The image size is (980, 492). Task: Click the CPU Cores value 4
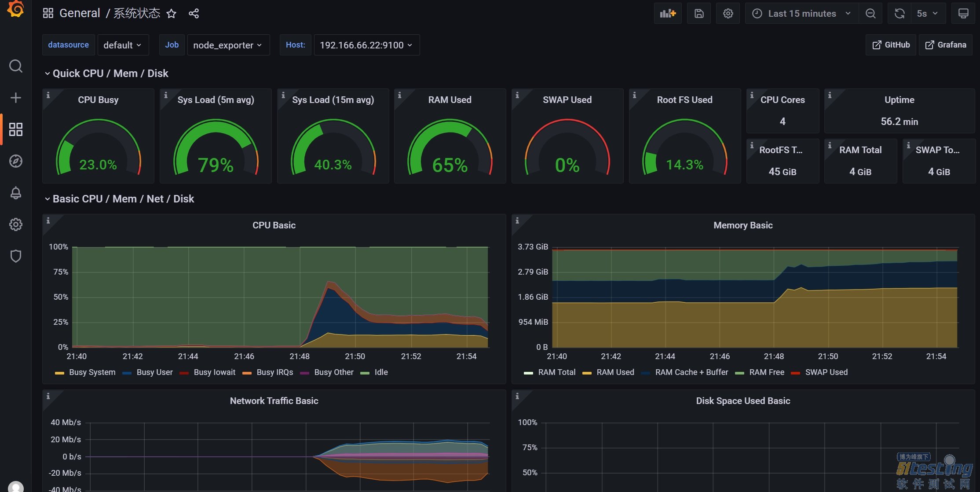[783, 121]
